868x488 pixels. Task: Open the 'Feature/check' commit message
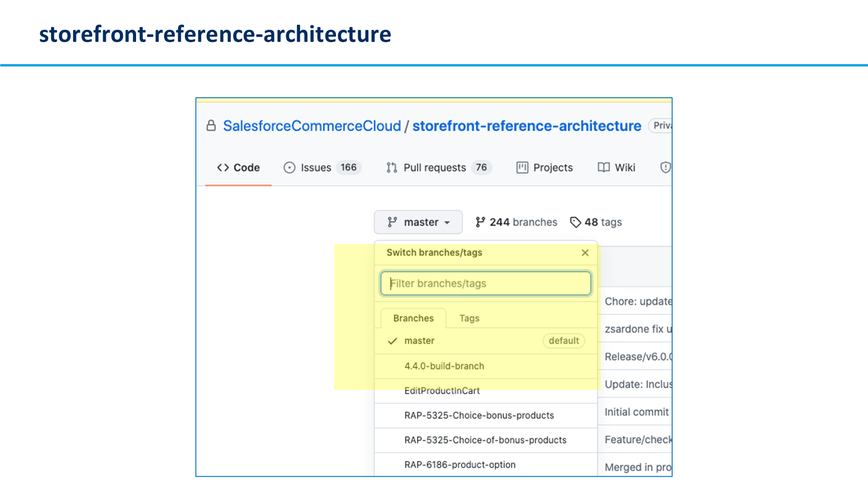point(638,440)
